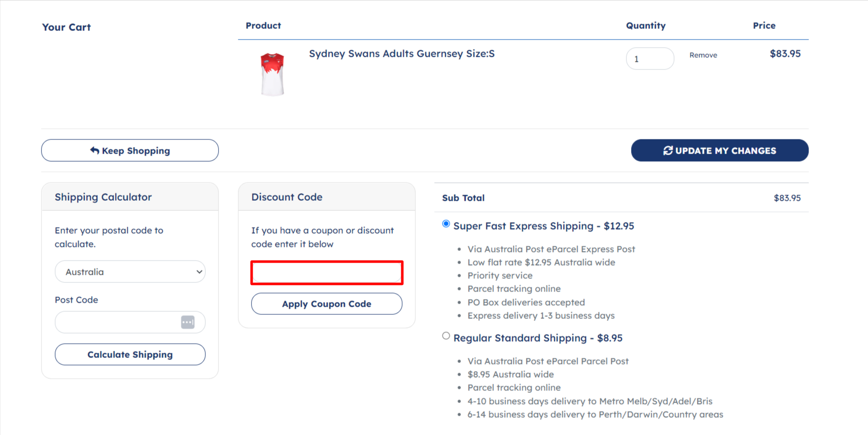
Task: Click the back arrow icon on Keep Shopping
Action: [x=94, y=151]
